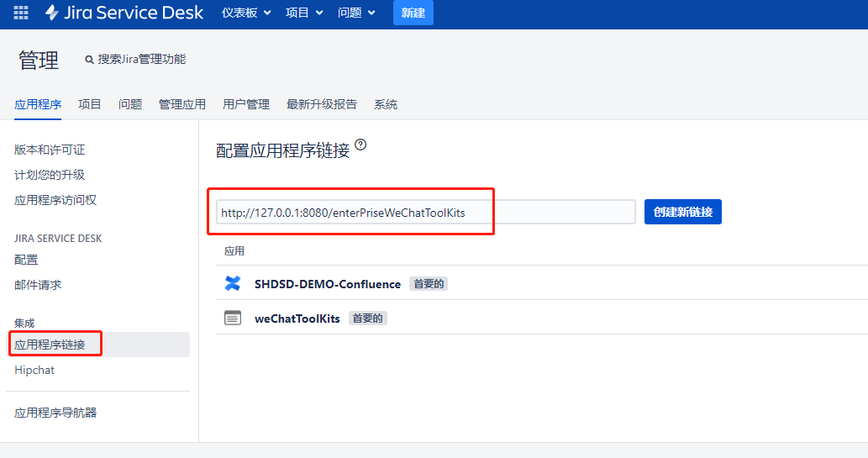Expand the 仪表板 dropdown menu
868x458 pixels.
[x=246, y=13]
